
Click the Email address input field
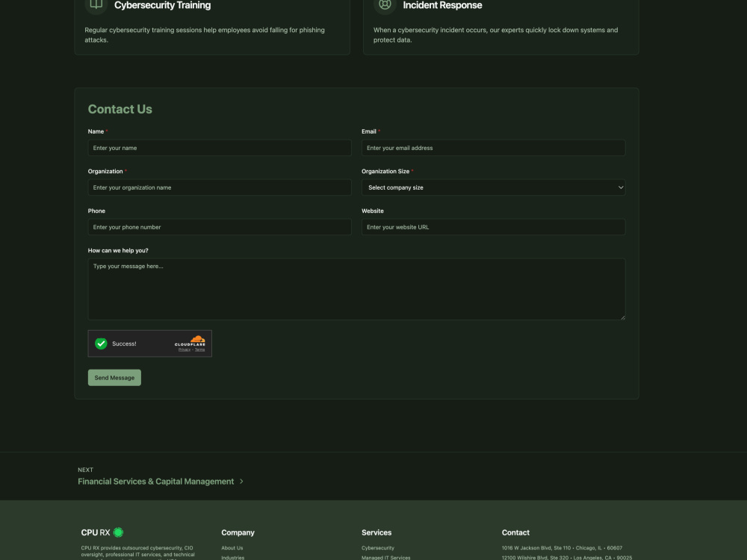[x=493, y=148]
